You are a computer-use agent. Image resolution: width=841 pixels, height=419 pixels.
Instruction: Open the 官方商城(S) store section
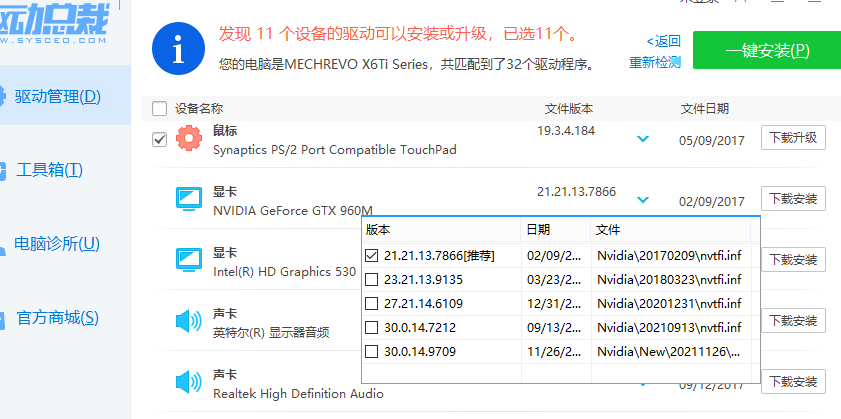pyautogui.click(x=58, y=318)
